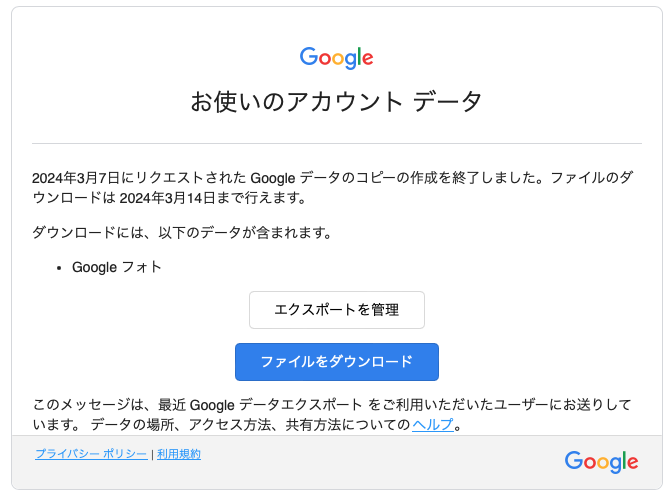Click the Google データエクスポート text
Viewport: 668px width, 497px height.
[x=276, y=405]
